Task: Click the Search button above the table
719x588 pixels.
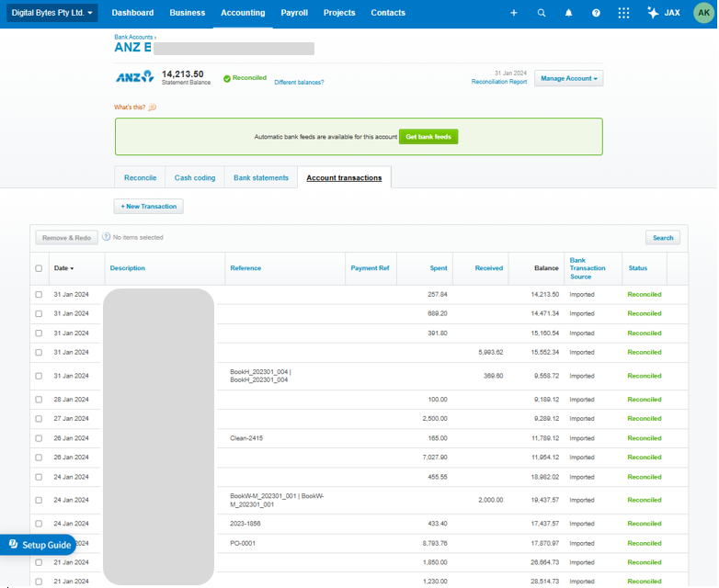Action: [663, 237]
